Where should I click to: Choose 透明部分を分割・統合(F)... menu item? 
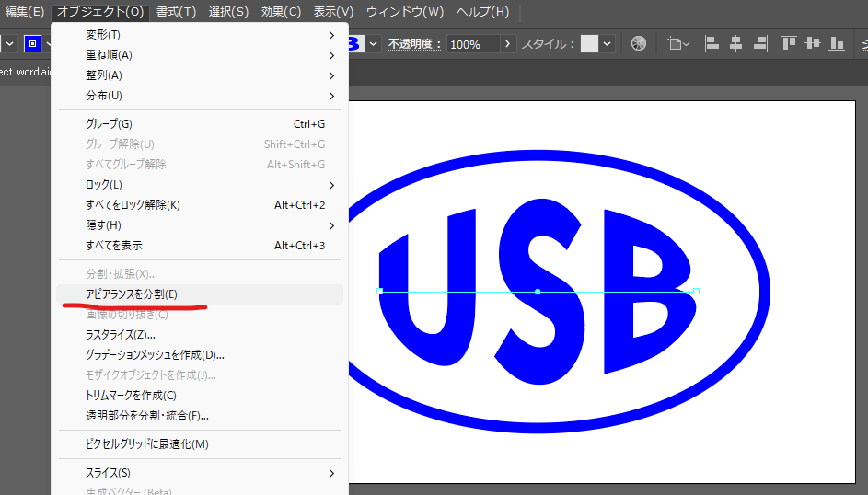click(x=200, y=416)
